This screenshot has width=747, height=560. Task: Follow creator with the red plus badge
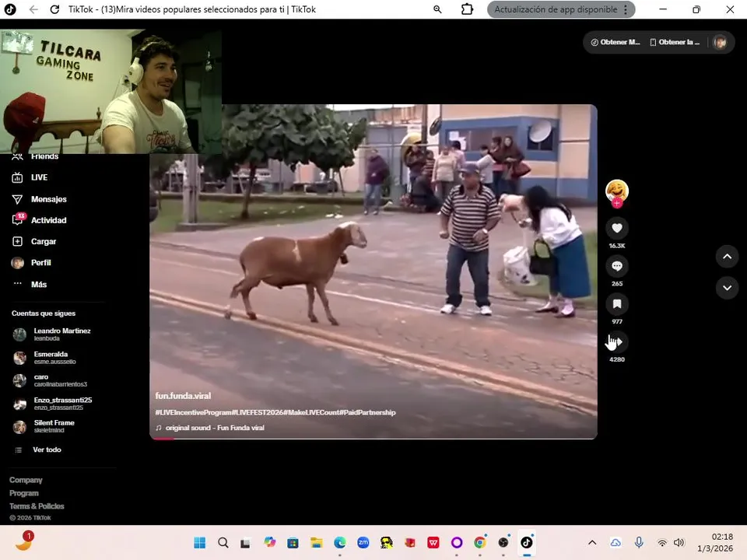pos(617,203)
